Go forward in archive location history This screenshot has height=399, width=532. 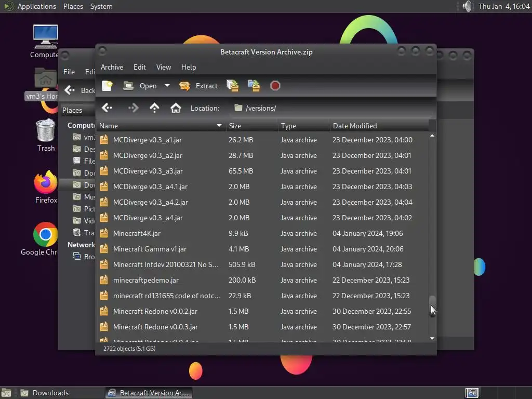pos(133,108)
